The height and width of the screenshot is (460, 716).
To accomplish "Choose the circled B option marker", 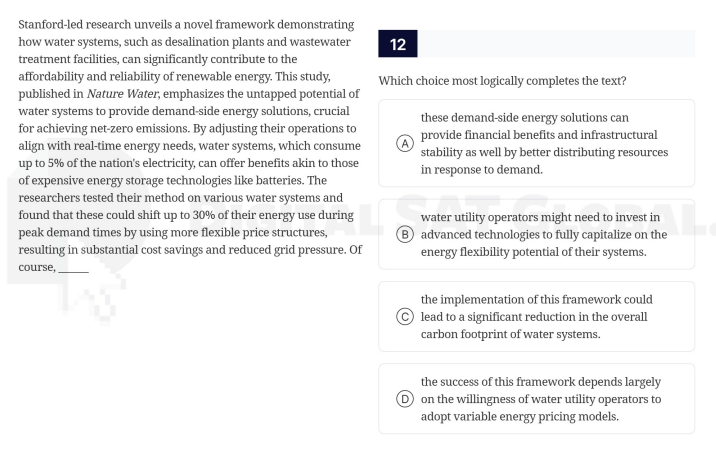I will click(406, 235).
